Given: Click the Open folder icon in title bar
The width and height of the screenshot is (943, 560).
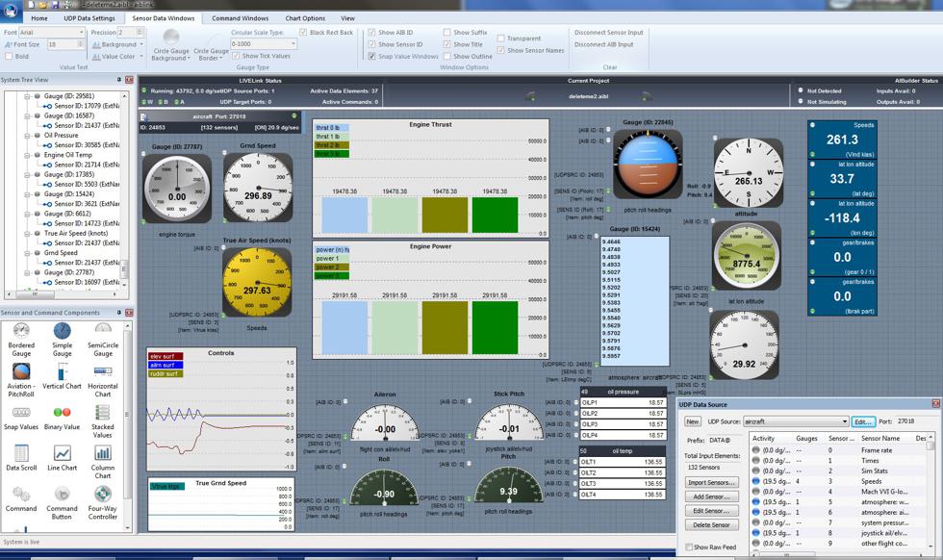Looking at the screenshot, I should pos(43,4).
